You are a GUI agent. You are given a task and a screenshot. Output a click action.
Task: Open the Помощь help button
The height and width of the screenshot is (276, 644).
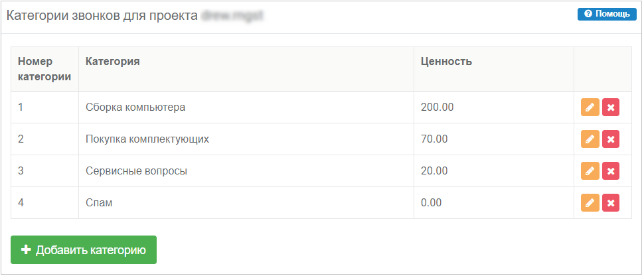pyautogui.click(x=607, y=14)
